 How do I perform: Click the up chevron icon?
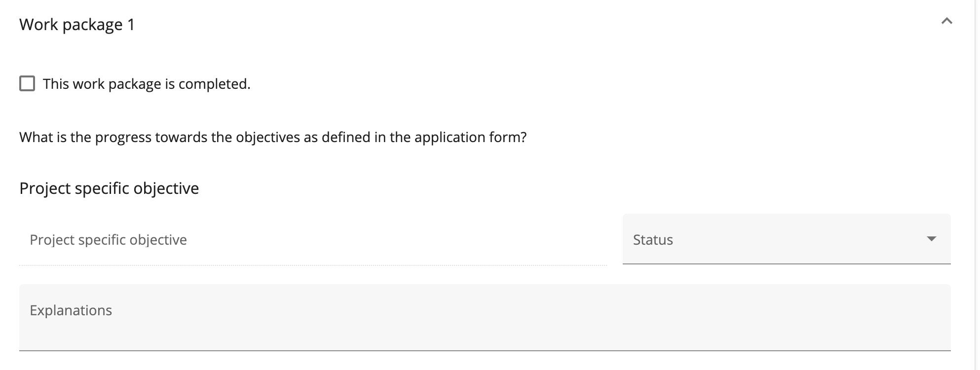point(946,21)
